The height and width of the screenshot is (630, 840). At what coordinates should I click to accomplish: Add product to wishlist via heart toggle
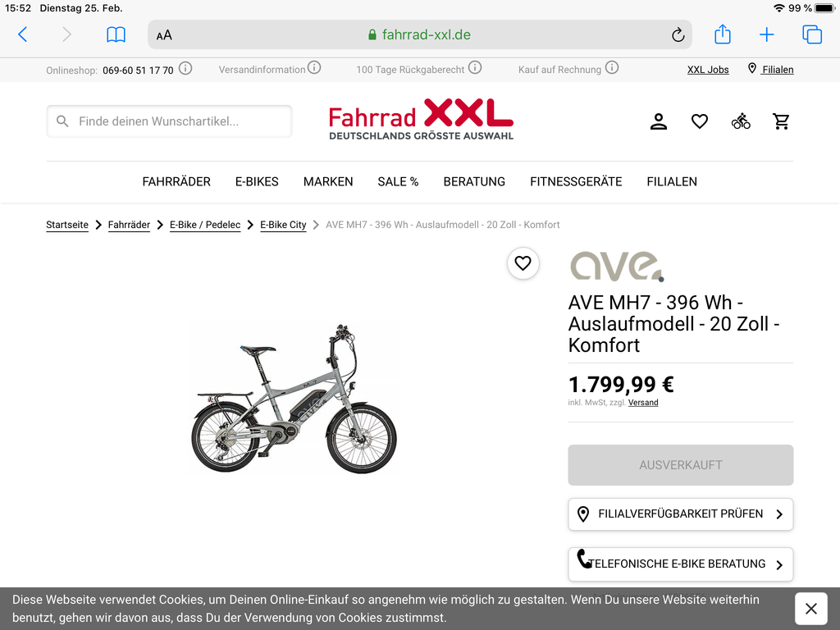click(523, 263)
